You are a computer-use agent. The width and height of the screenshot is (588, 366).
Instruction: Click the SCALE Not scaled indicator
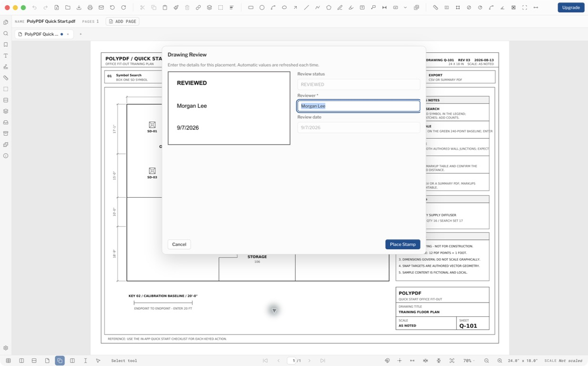[x=563, y=361]
